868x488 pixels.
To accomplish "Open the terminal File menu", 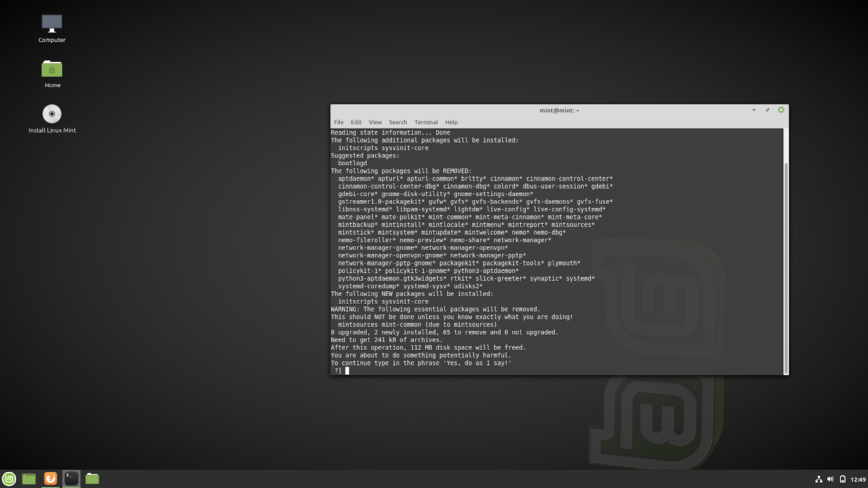I will [339, 123].
